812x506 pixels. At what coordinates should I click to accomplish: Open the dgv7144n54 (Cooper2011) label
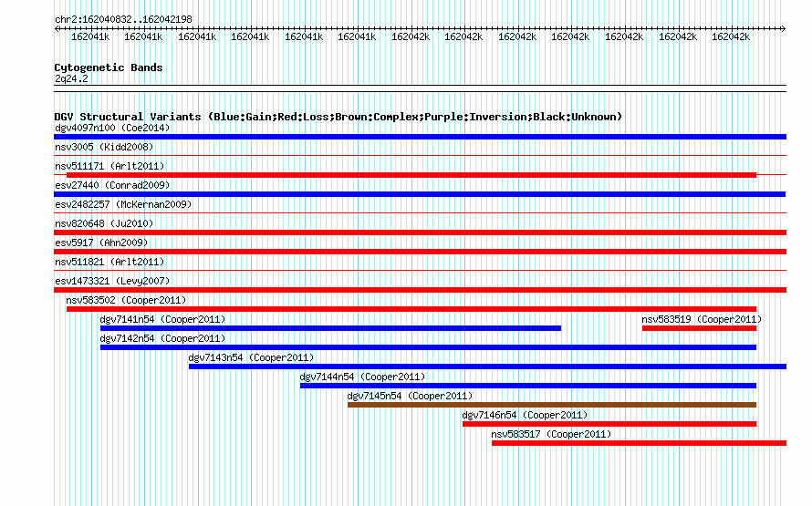362,377
